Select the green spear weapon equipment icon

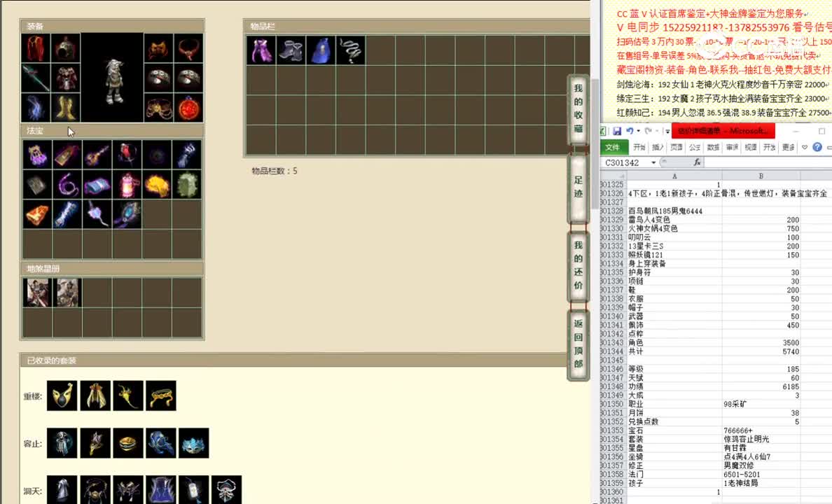[x=36, y=77]
